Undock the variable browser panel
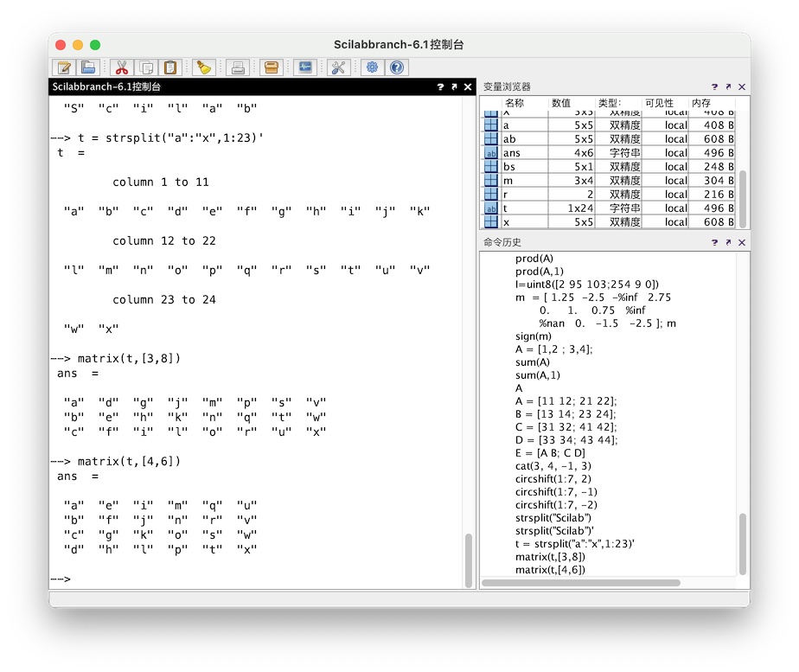The height and width of the screenshot is (672, 799). coord(728,87)
